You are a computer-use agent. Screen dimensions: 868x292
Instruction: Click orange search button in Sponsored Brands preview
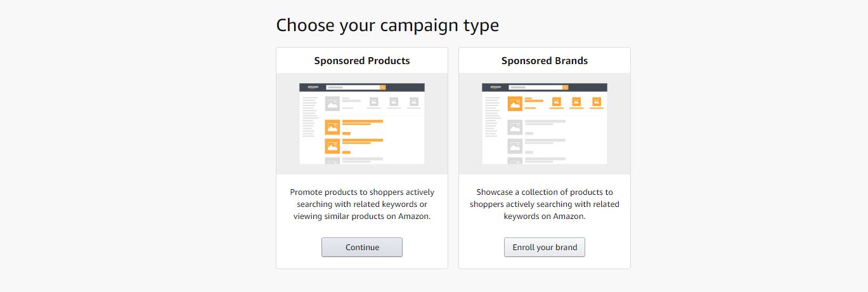pyautogui.click(x=565, y=87)
